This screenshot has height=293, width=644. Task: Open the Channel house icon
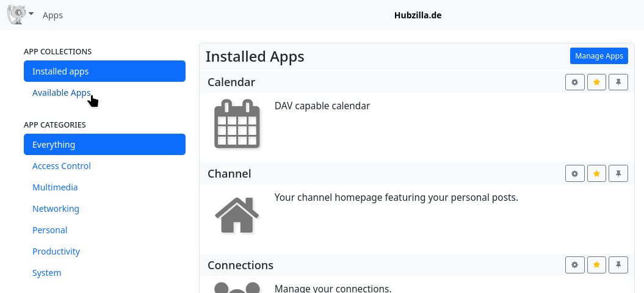[x=237, y=214]
